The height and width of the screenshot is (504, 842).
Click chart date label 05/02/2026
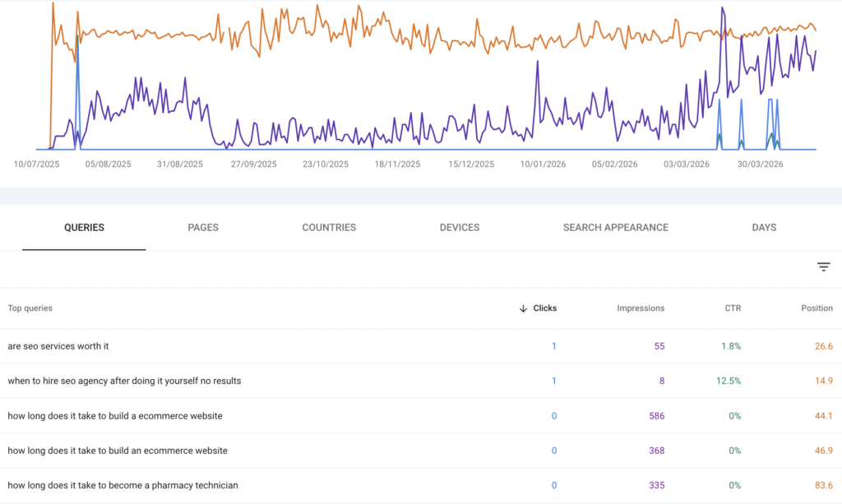(x=615, y=164)
